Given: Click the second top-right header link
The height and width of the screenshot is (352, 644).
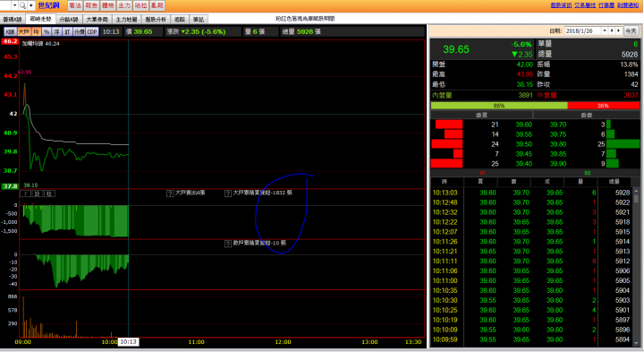Looking at the screenshot, I should pos(585,5).
